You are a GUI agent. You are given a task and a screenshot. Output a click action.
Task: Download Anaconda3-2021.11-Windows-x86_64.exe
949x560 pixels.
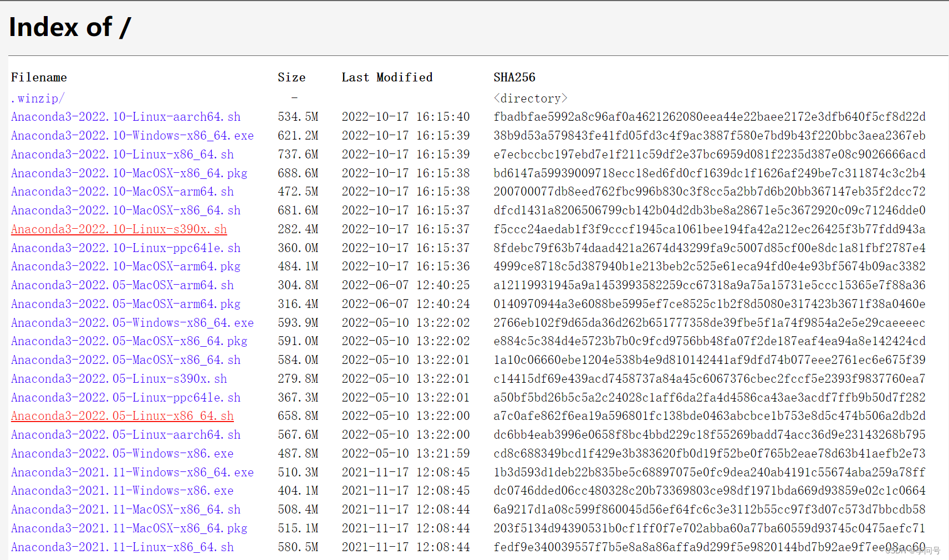[132, 472]
